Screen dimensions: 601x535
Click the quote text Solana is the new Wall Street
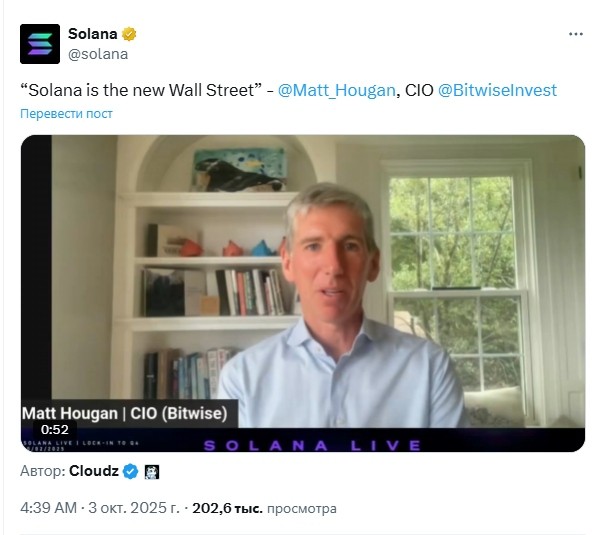pyautogui.click(x=141, y=90)
